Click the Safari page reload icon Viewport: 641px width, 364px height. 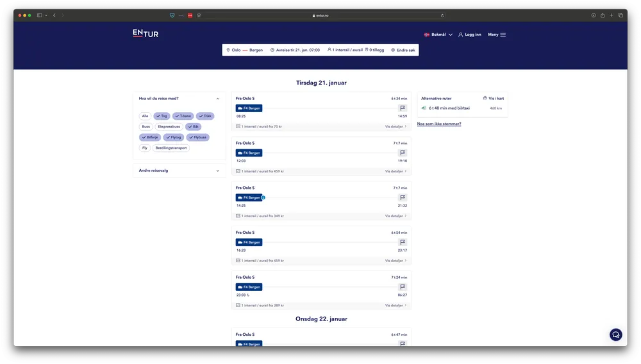pyautogui.click(x=442, y=15)
